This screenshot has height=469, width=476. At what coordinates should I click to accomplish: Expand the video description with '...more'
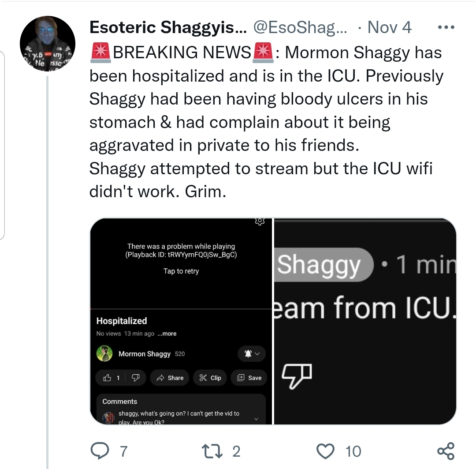click(167, 334)
